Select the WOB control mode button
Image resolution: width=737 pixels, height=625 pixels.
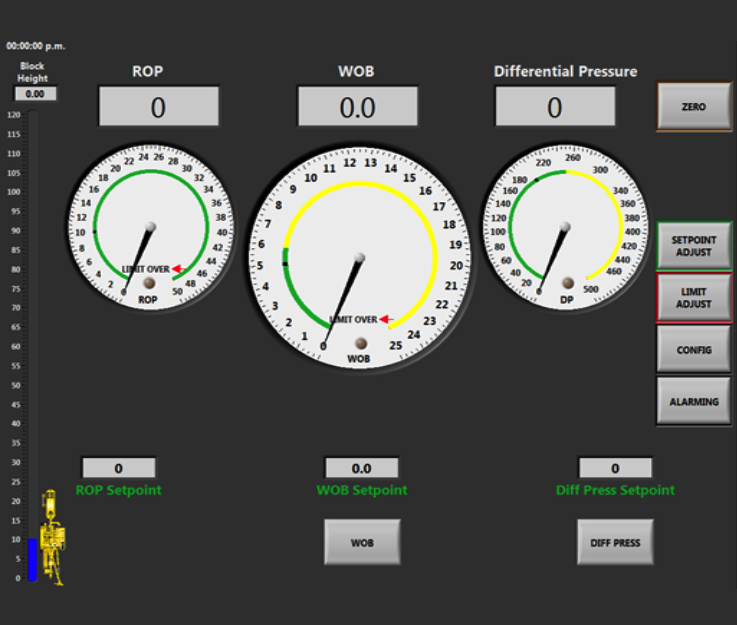tap(362, 542)
